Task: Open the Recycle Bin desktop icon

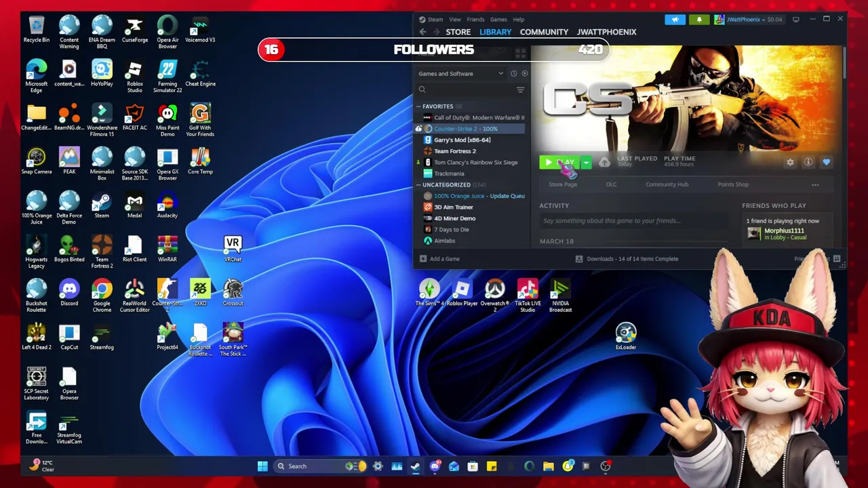Action: (37, 30)
